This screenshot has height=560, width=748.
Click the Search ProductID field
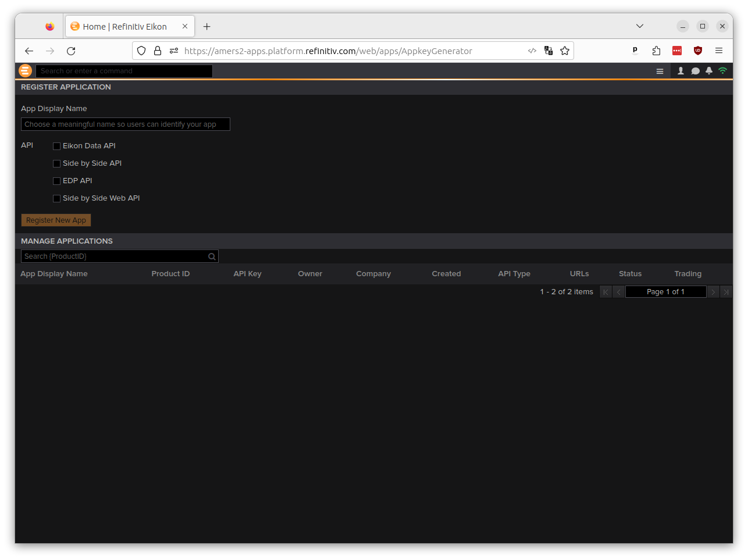(120, 256)
